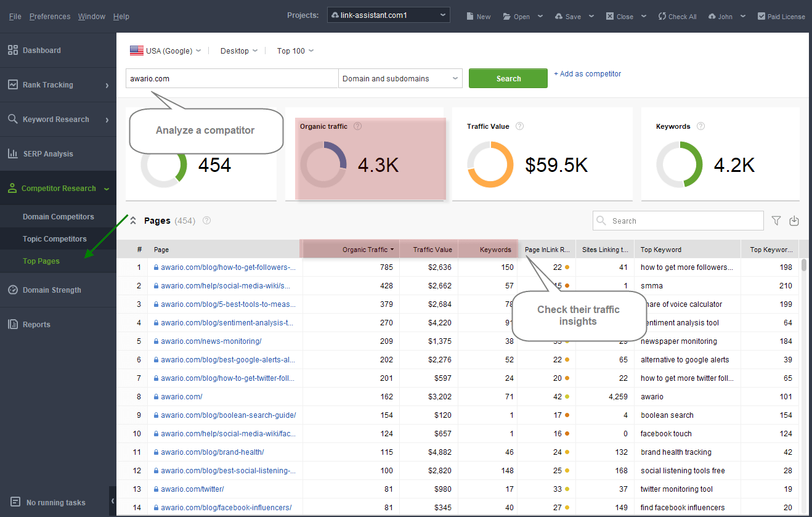Click the Traffic Value donut chart
The width and height of the screenshot is (812, 517).
(x=490, y=165)
